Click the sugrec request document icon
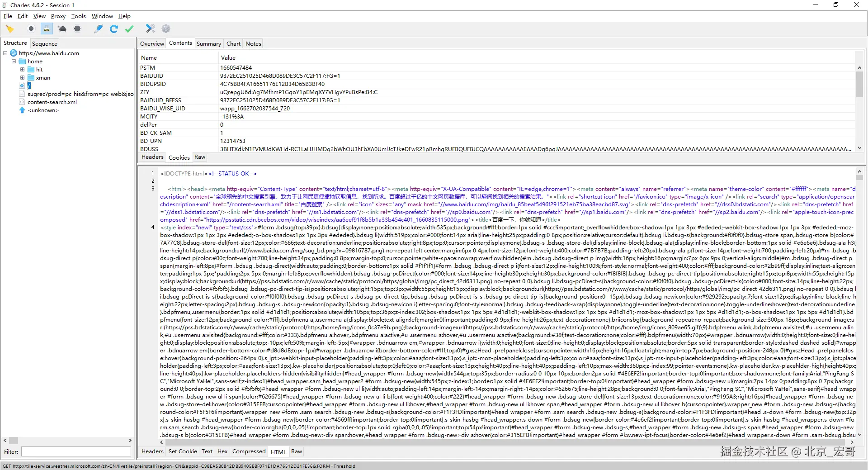 [x=22, y=94]
